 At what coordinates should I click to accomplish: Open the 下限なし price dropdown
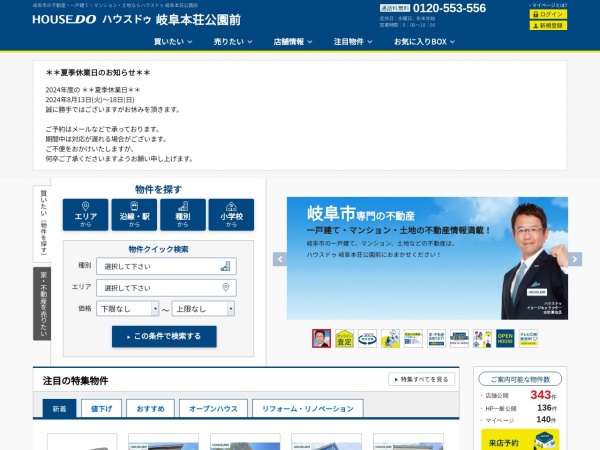127,308
